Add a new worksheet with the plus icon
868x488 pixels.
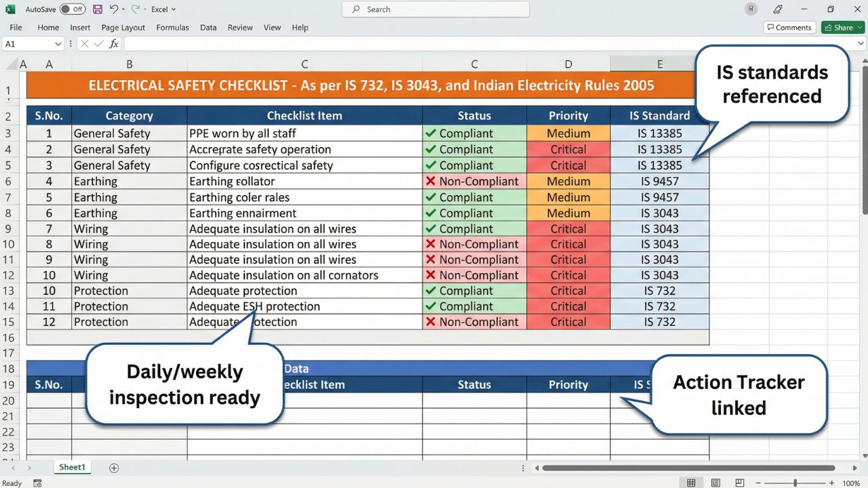click(x=114, y=468)
